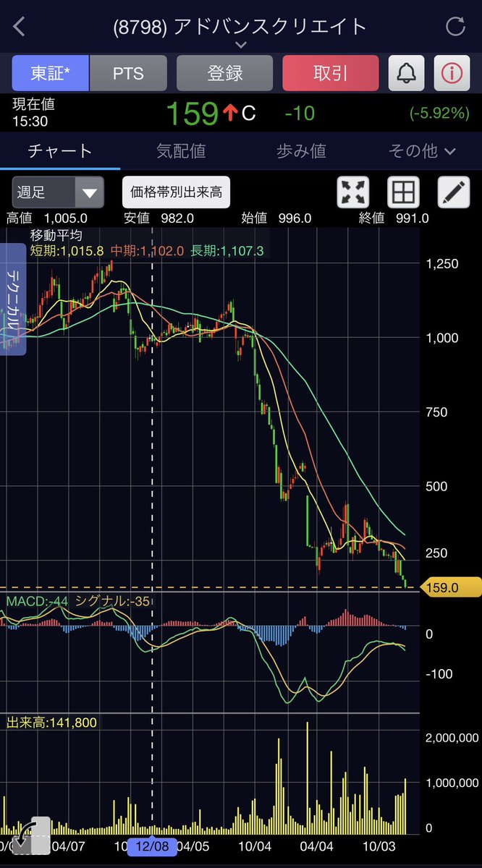Tap the 短期:1,015.8 moving average value
The height and width of the screenshot is (868, 482).
67,251
